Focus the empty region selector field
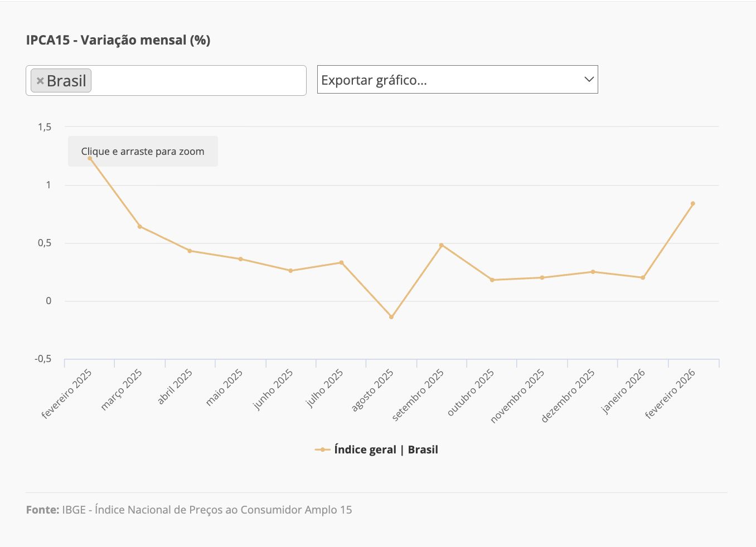The width and height of the screenshot is (756, 547). coord(198,81)
